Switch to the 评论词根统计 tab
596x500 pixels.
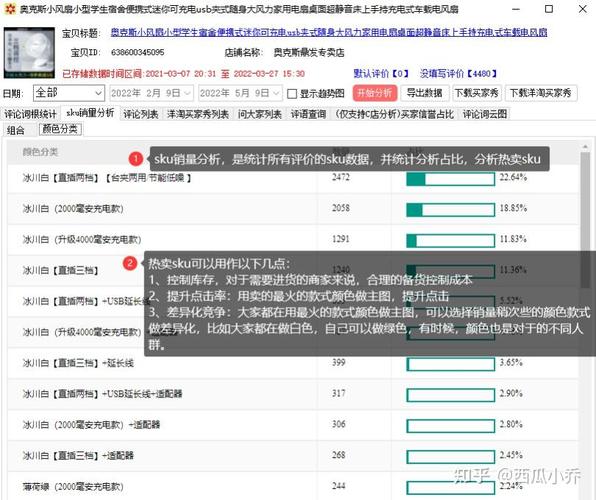coord(30,114)
